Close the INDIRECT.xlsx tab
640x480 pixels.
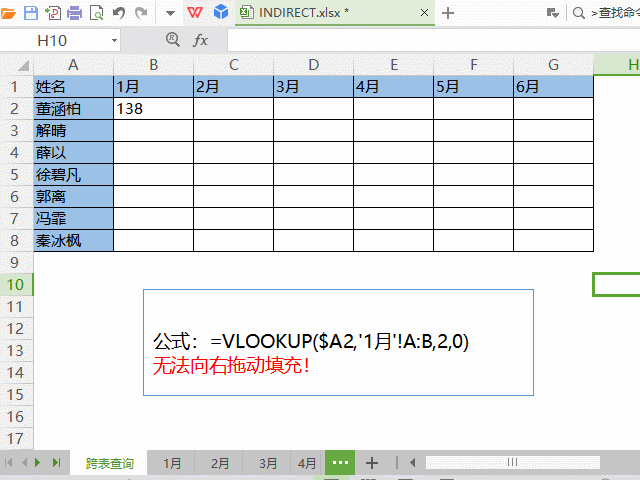pyautogui.click(x=424, y=13)
